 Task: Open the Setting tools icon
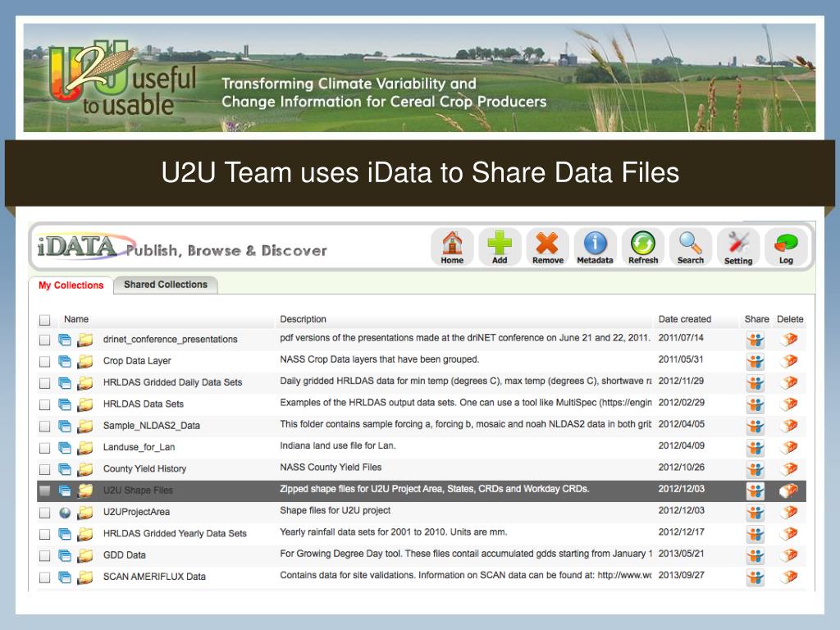pos(738,247)
